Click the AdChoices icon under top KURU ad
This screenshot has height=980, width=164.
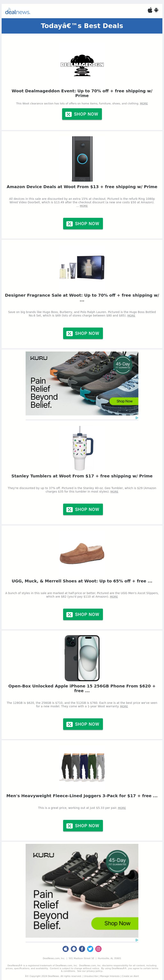click(x=137, y=418)
